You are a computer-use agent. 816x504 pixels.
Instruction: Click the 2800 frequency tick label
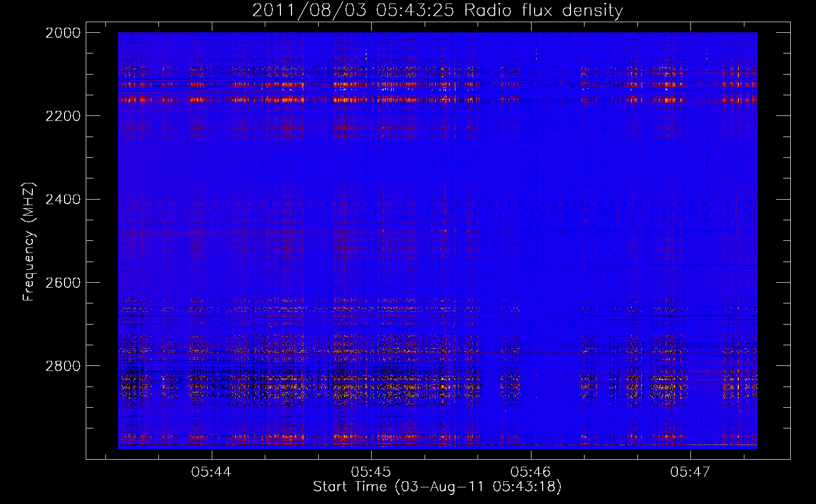[63, 366]
